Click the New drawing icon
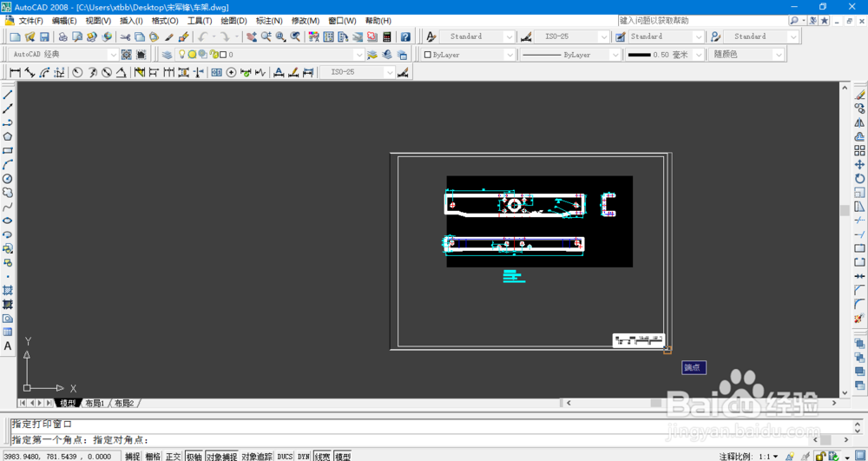 [15, 36]
